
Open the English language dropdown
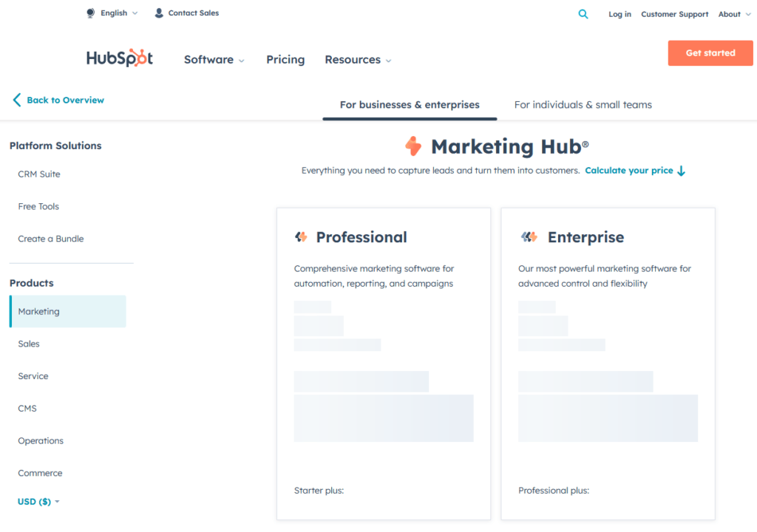[x=119, y=13]
